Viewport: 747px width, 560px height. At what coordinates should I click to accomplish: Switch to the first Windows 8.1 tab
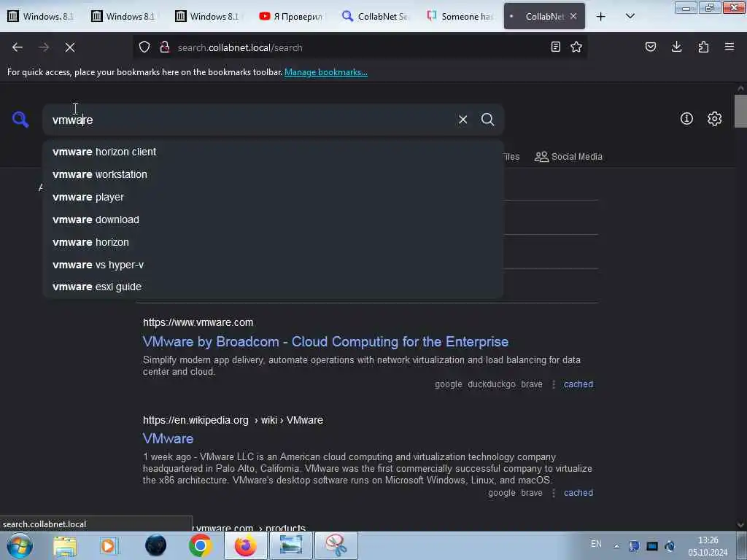coord(41,16)
